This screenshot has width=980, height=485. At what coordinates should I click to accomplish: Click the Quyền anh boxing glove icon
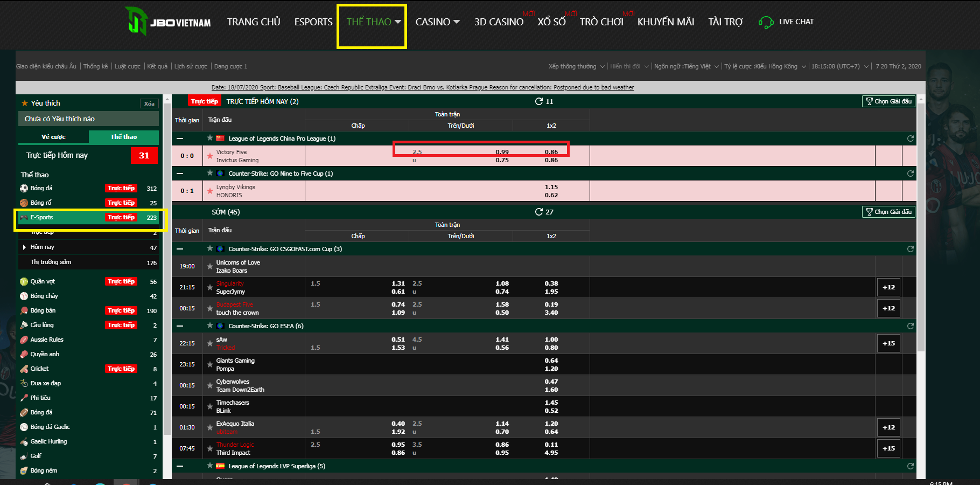click(x=24, y=354)
